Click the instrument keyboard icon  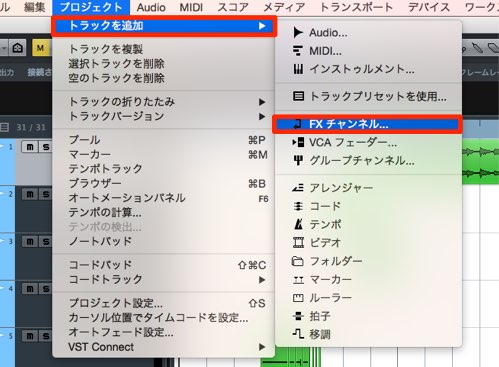click(x=298, y=69)
